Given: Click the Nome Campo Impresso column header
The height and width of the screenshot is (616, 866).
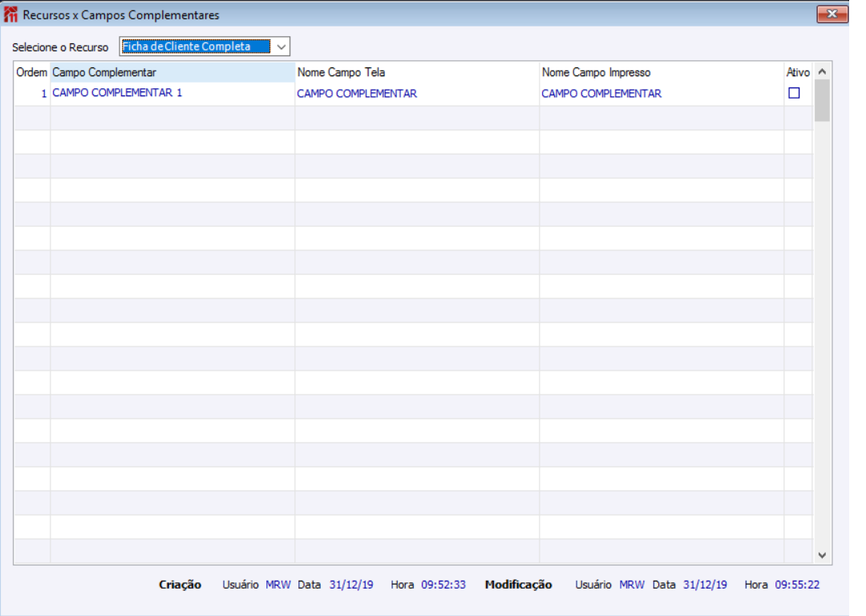Looking at the screenshot, I should click(662, 72).
